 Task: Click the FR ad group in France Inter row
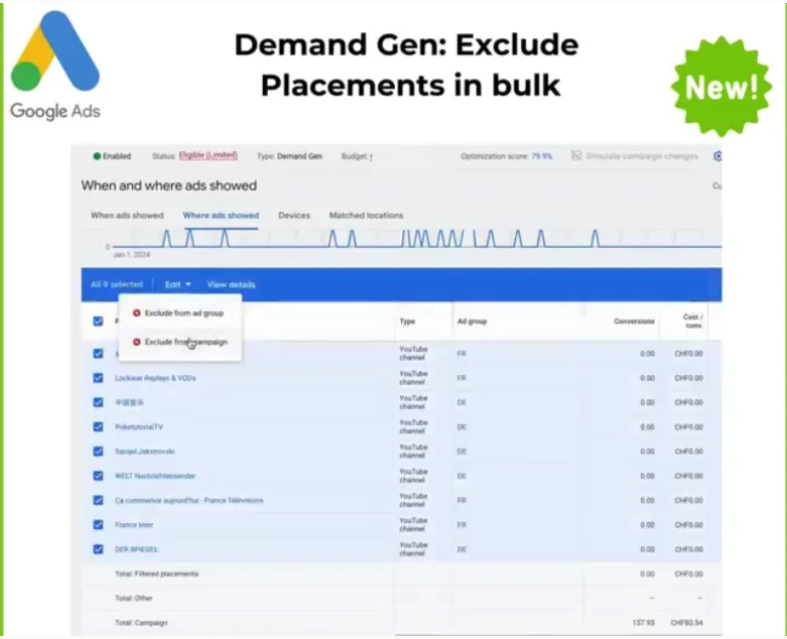[462, 525]
